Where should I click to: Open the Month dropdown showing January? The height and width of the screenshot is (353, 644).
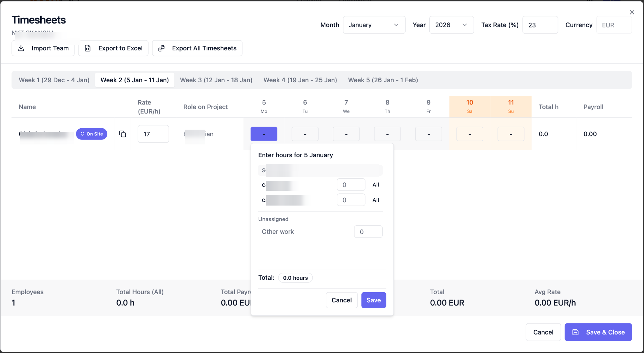point(374,25)
